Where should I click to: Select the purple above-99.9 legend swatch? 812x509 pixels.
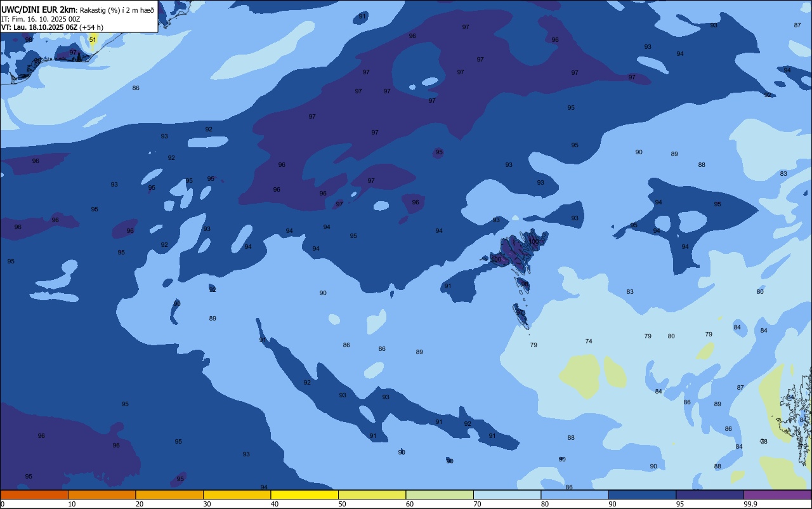[x=777, y=494]
